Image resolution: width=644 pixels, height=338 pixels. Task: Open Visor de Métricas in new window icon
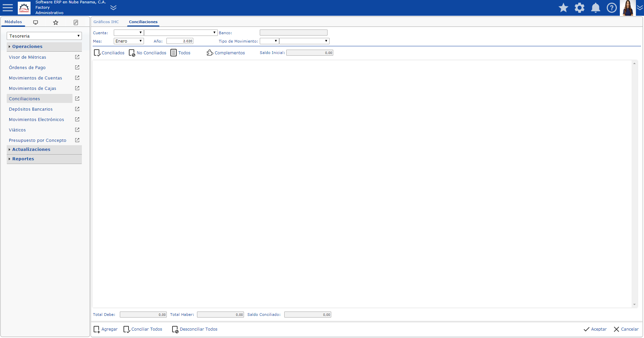[77, 57]
